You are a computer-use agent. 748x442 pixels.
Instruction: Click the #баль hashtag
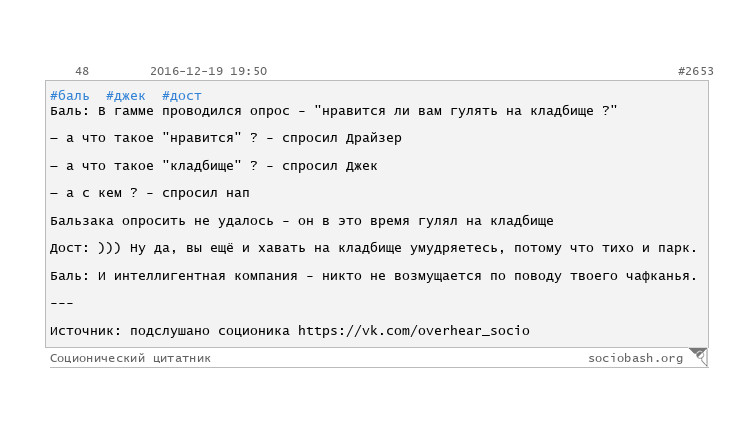pyautogui.click(x=70, y=96)
